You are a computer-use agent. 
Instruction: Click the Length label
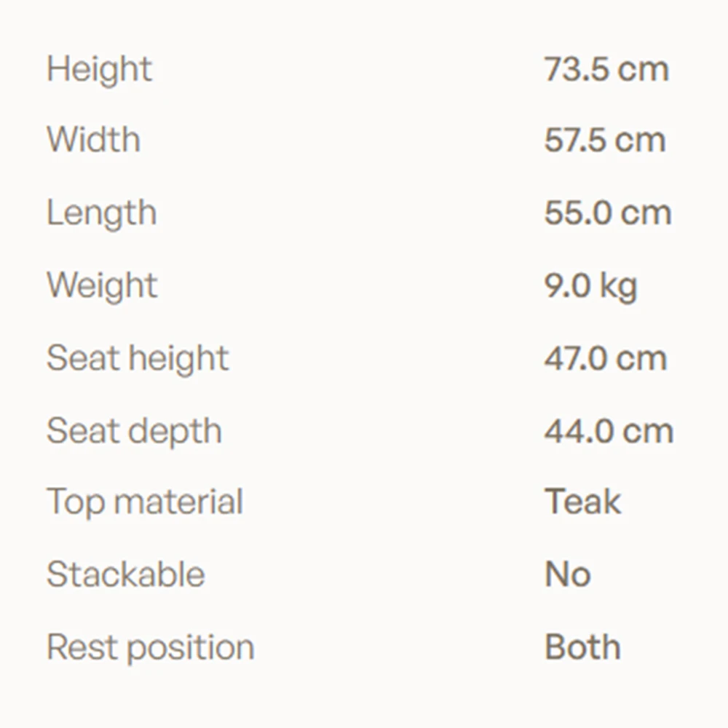[102, 215]
